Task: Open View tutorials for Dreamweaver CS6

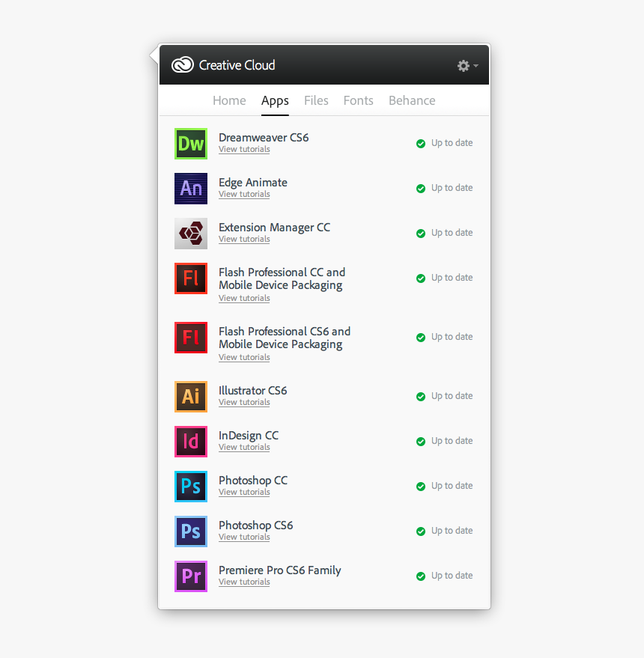Action: (244, 150)
